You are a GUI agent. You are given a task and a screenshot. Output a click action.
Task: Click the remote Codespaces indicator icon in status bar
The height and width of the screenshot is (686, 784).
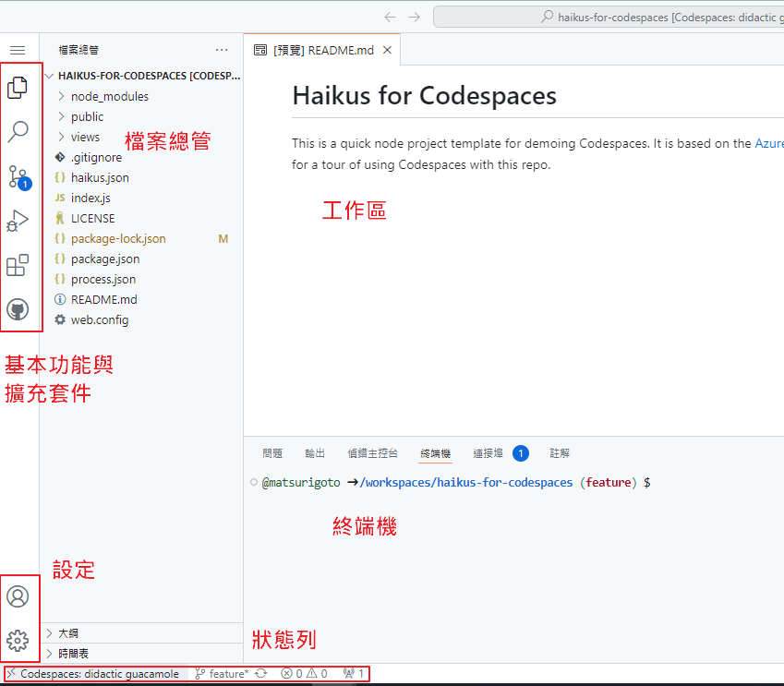coord(11,673)
